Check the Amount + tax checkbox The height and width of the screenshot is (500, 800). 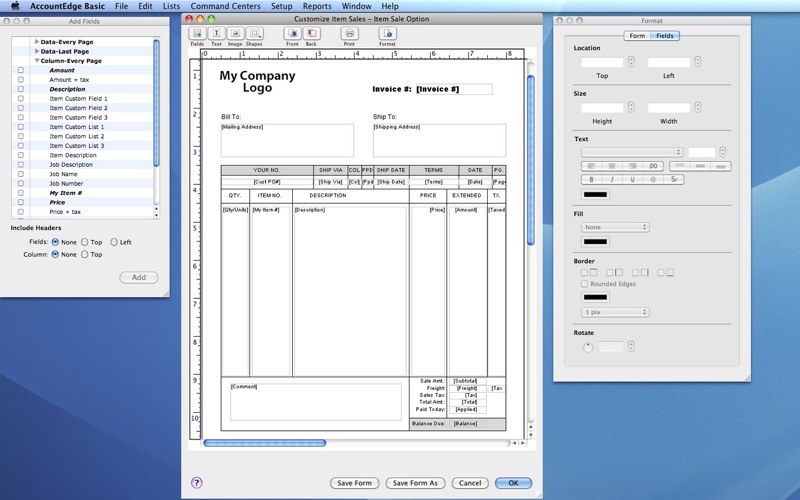(x=21, y=80)
